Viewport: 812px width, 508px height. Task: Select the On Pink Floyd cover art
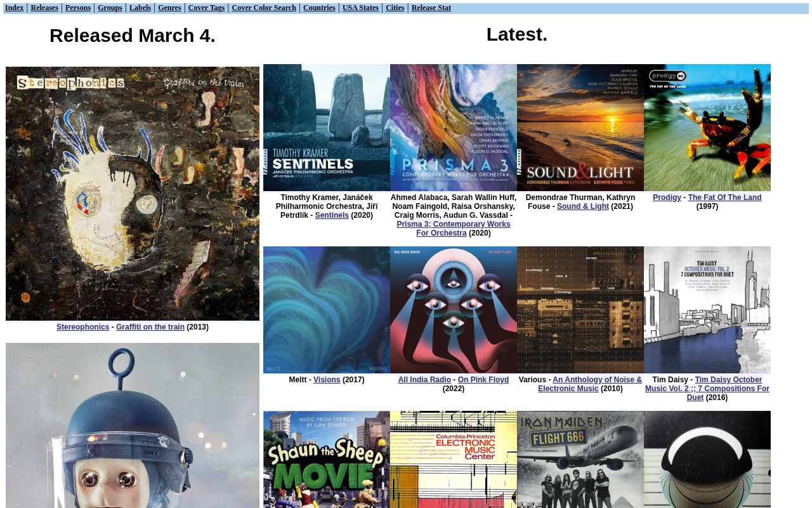point(454,310)
